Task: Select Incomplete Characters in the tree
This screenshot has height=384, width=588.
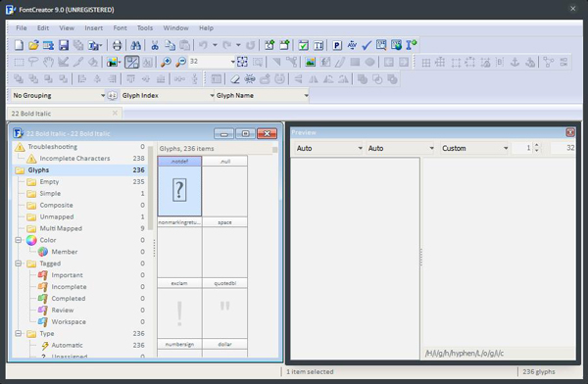Action: [x=74, y=159]
